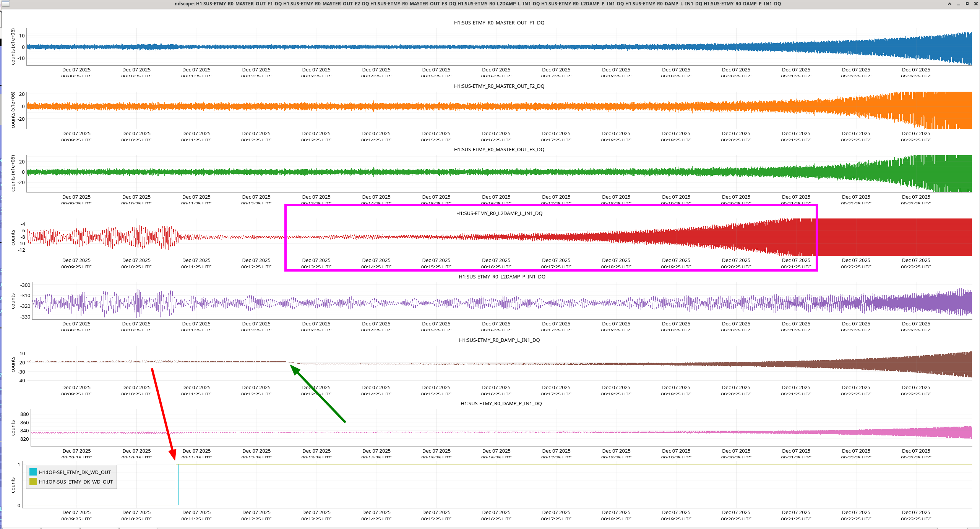Click the green arrow's tip on DAMP_L trace

coord(291,366)
